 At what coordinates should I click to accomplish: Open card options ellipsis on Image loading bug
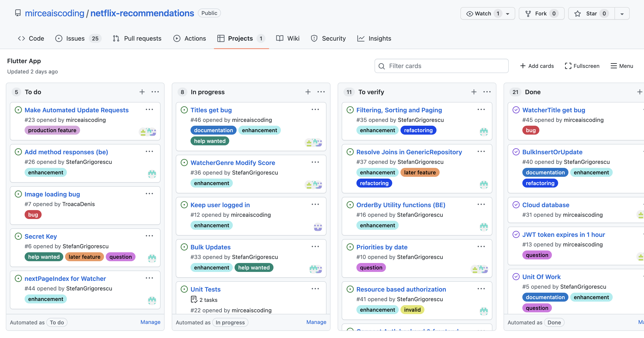(149, 194)
